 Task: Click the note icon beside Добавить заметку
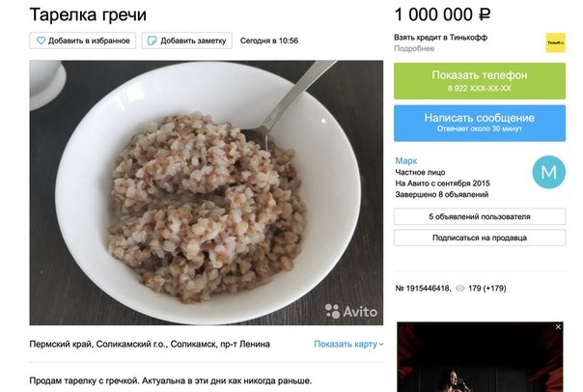coord(152,41)
